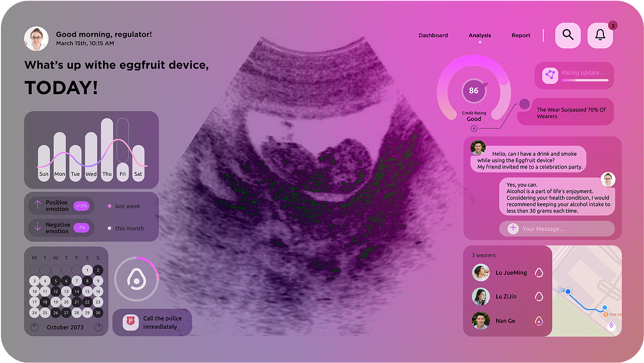Click the regulator profile avatar
This screenshot has width=644, height=363.
pos(36,39)
